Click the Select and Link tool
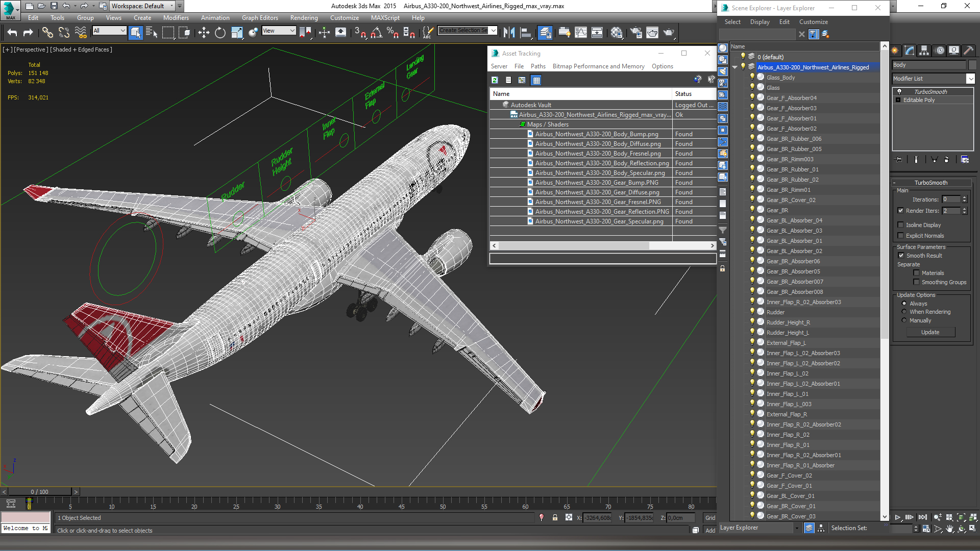The image size is (980, 551). click(x=47, y=33)
